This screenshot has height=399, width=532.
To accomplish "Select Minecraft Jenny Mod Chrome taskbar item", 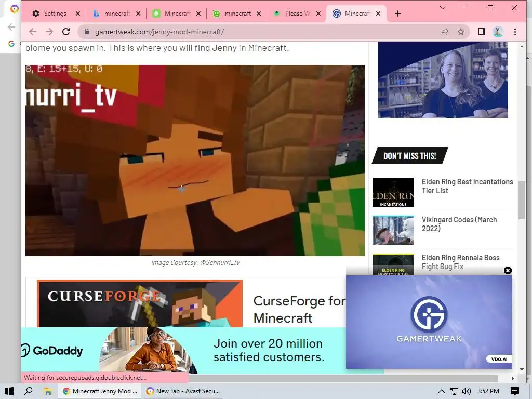I will point(100,391).
